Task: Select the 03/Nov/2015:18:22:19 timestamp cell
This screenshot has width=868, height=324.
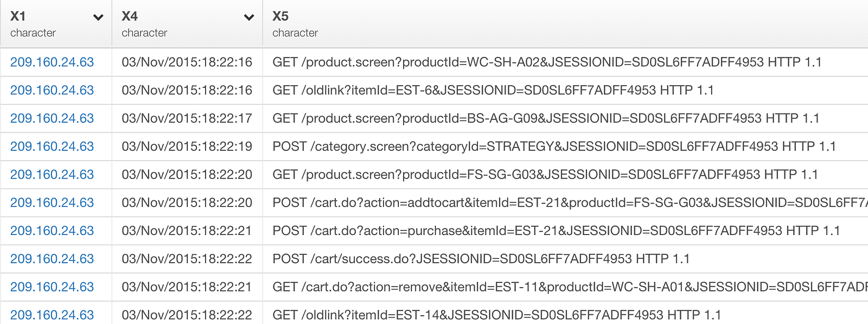Action: click(x=187, y=147)
